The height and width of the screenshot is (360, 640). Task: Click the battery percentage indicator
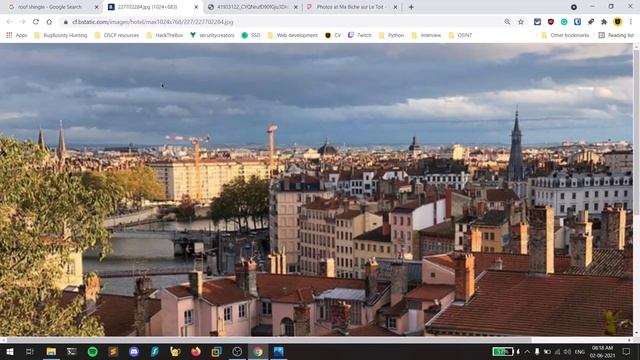click(502, 351)
